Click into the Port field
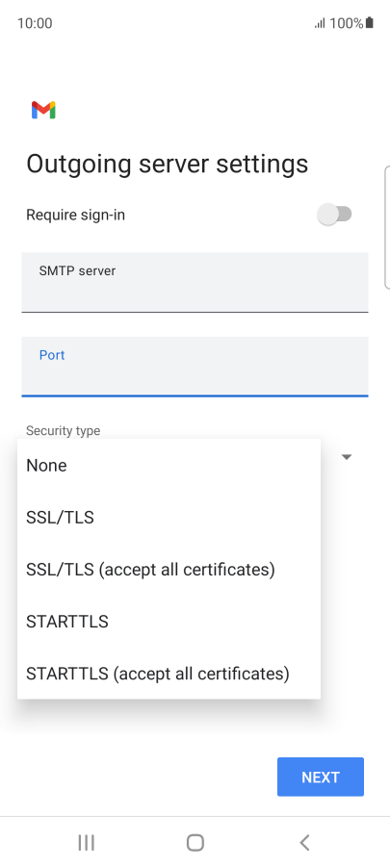 195,367
